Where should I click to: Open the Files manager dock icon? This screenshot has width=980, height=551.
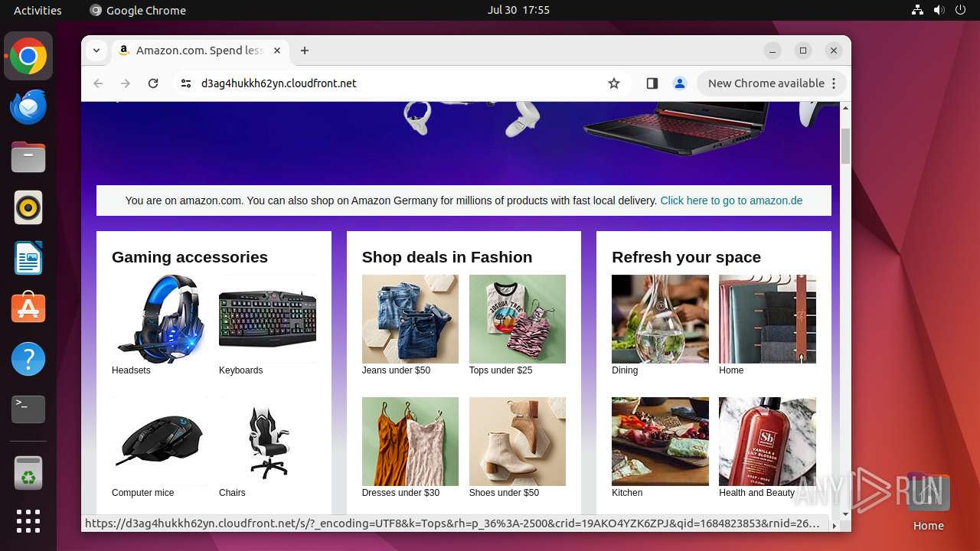pyautogui.click(x=28, y=157)
